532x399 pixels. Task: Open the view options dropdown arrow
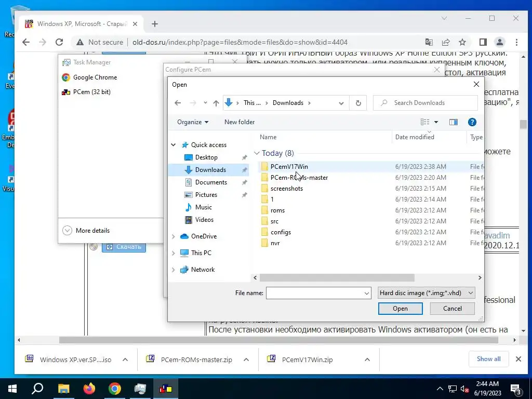pyautogui.click(x=436, y=122)
